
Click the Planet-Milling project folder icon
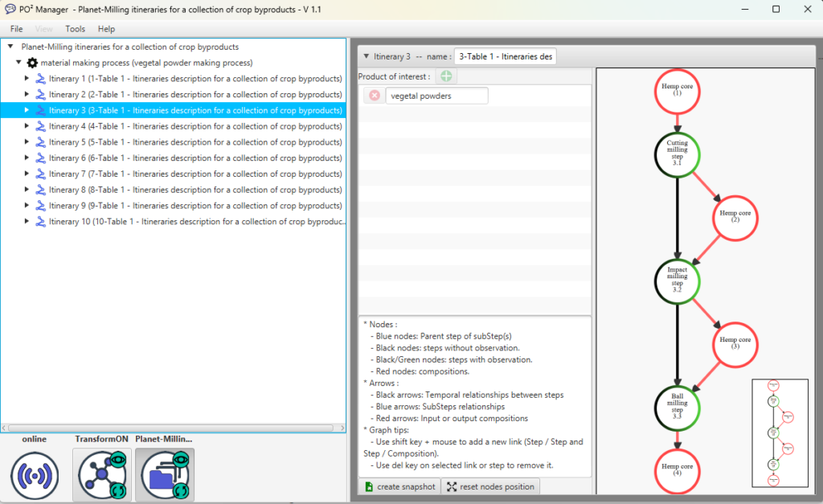[x=165, y=475]
